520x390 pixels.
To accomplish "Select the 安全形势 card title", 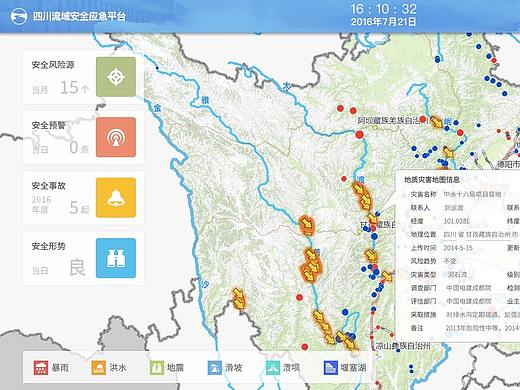I will pos(49,246).
